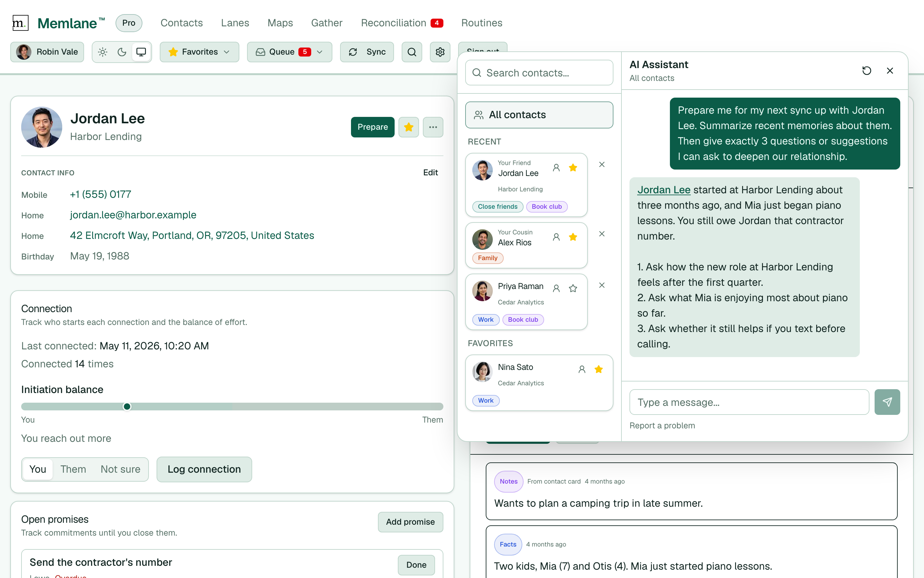Select Not sure initiation option

click(120, 469)
